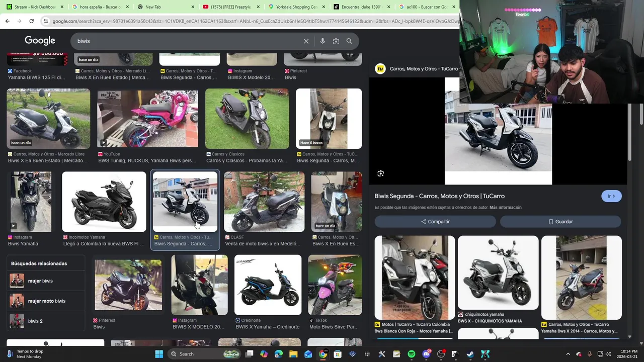Launch Copilot from the taskbar
This screenshot has width=644, height=362.
[x=264, y=354]
